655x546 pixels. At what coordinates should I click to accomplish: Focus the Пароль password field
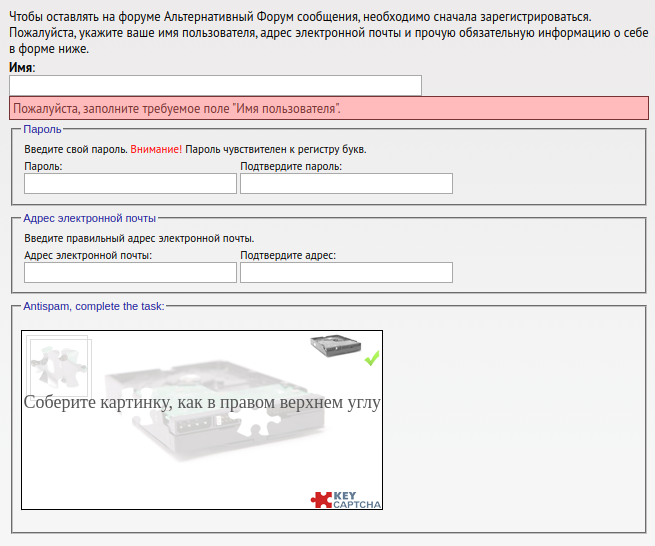coord(130,183)
